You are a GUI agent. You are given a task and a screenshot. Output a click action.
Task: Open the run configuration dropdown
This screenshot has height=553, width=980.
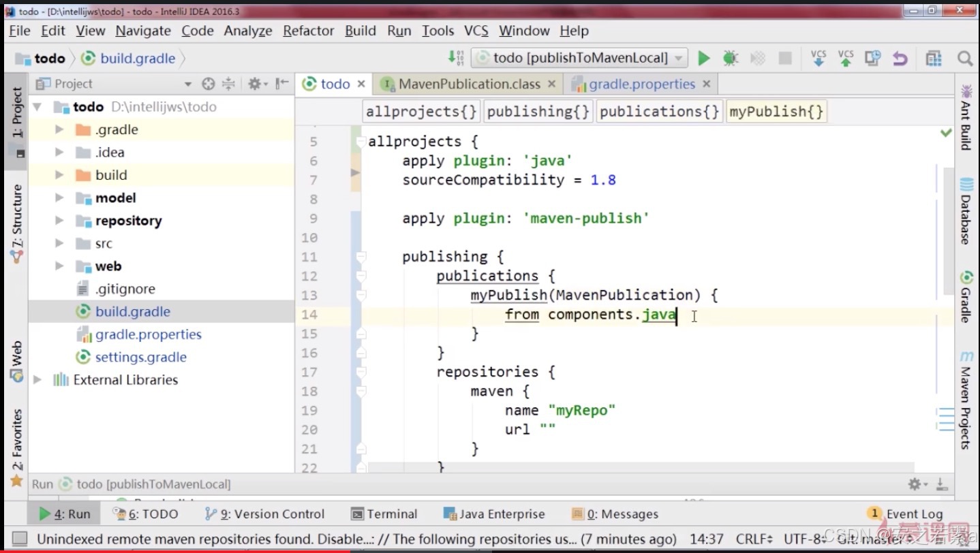(x=579, y=59)
